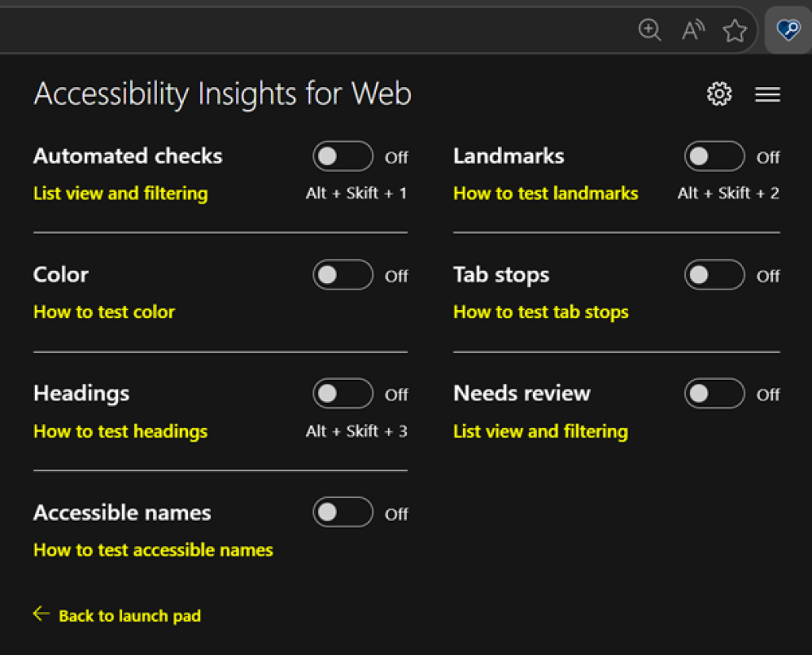Toggle Needs review on
Screen dimensions: 812x655
[714, 393]
